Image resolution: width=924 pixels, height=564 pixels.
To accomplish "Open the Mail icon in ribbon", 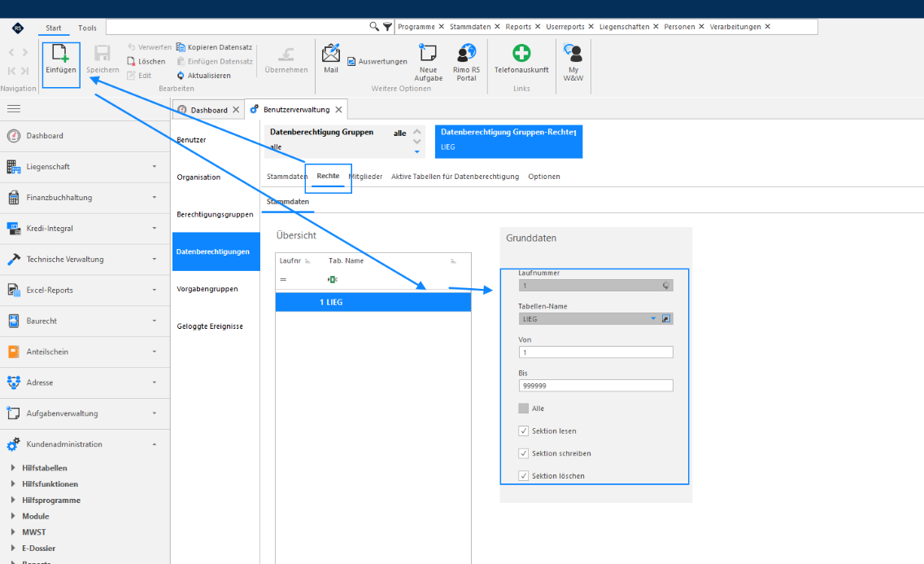I will (x=331, y=53).
